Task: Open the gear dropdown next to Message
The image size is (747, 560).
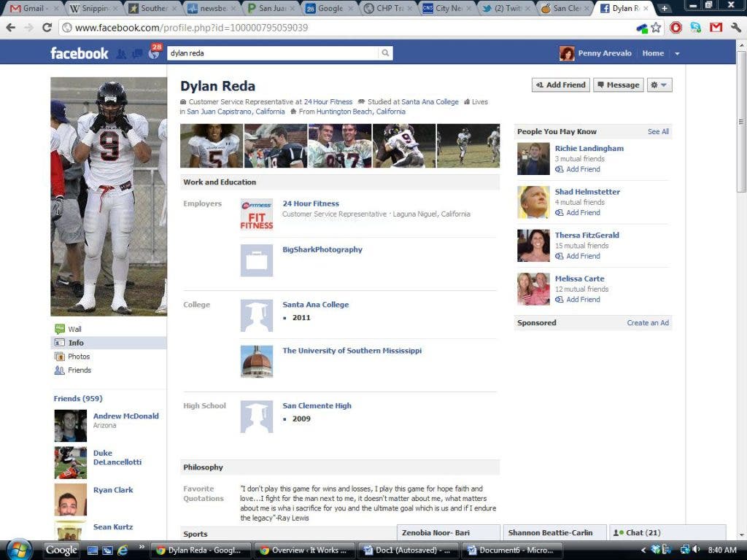Action: (x=659, y=85)
